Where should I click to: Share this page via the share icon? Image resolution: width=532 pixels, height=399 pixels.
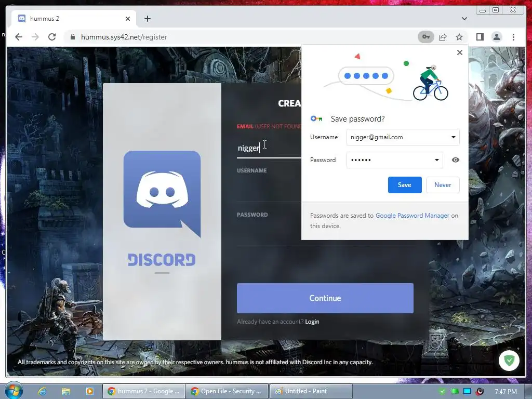(x=443, y=37)
